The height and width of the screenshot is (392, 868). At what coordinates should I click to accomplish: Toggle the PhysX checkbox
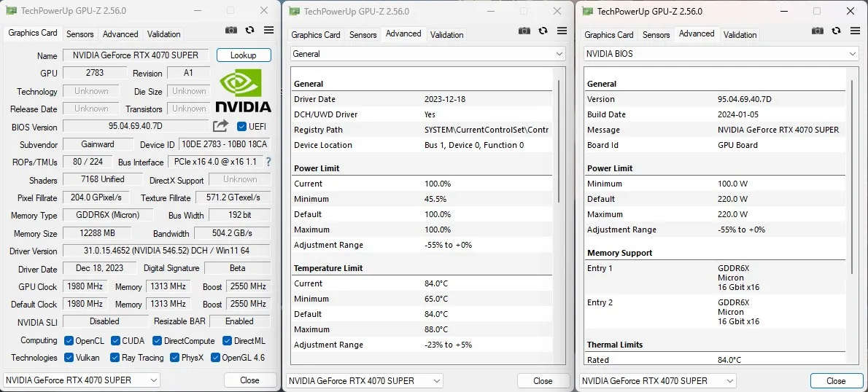pos(174,357)
